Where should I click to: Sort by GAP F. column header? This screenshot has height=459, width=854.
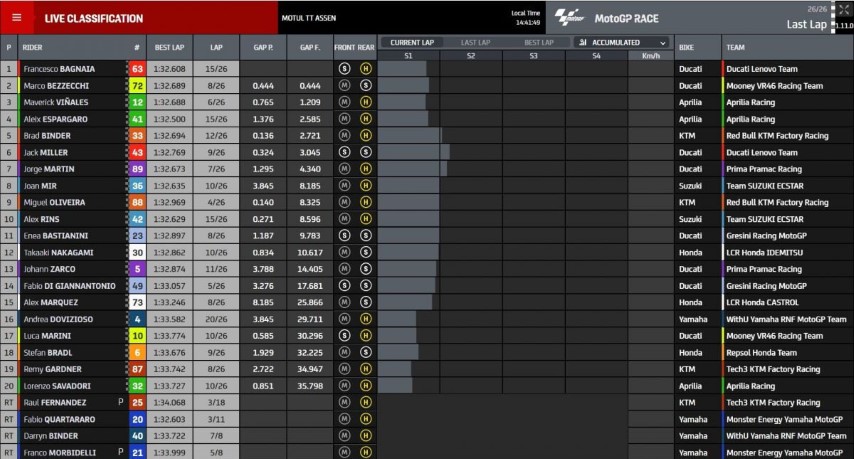click(x=310, y=47)
